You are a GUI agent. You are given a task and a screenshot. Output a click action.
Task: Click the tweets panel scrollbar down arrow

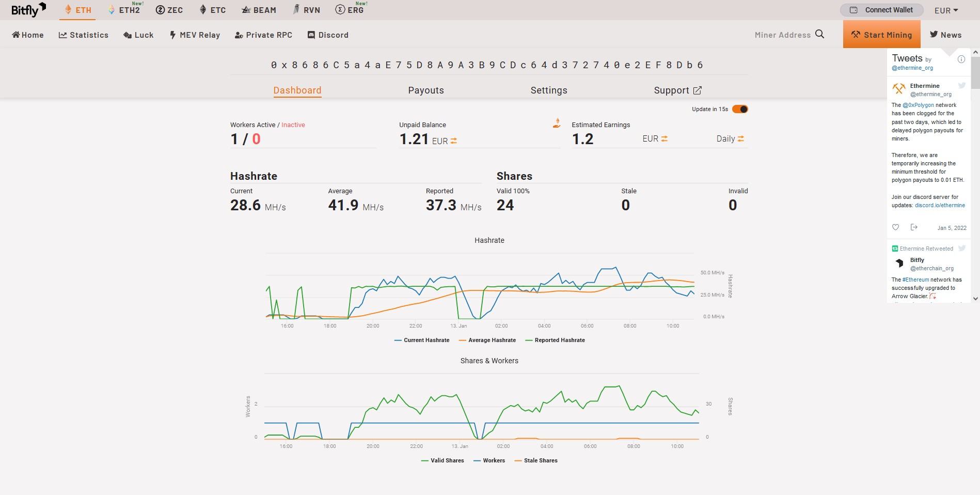coord(975,299)
